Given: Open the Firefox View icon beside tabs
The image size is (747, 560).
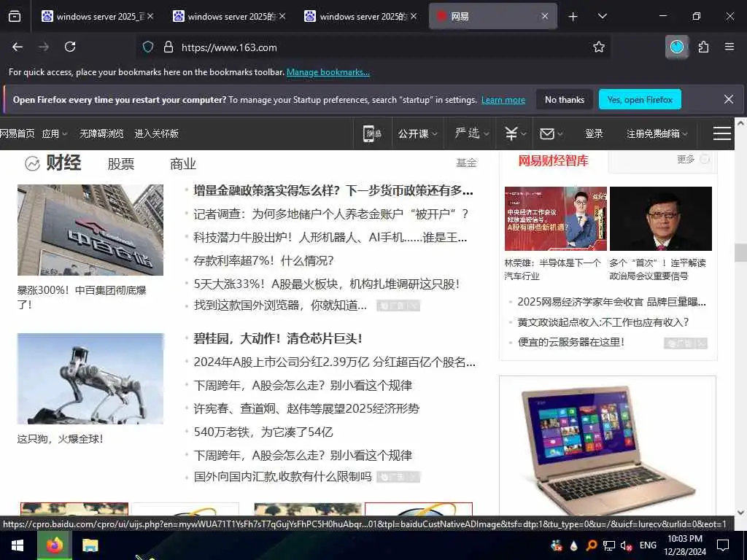Looking at the screenshot, I should click(x=15, y=16).
